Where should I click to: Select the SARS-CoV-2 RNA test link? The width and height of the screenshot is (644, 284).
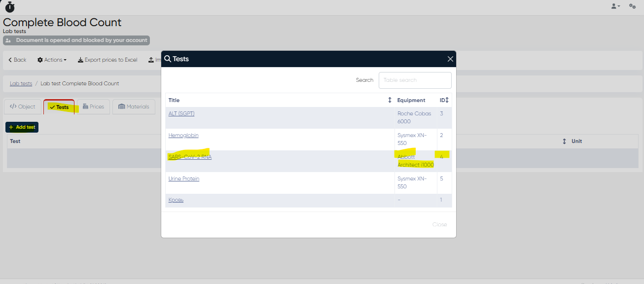[x=190, y=157]
